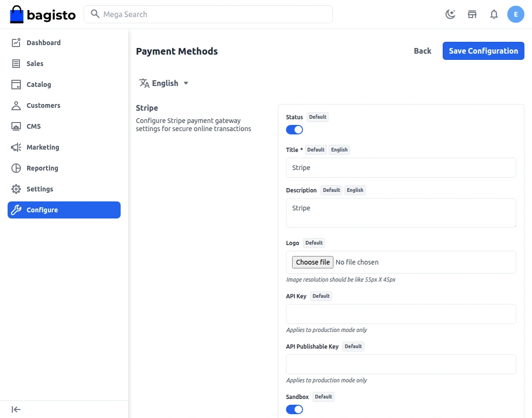
Task: Collapse the sidebar menu arrow
Action: pyautogui.click(x=16, y=409)
